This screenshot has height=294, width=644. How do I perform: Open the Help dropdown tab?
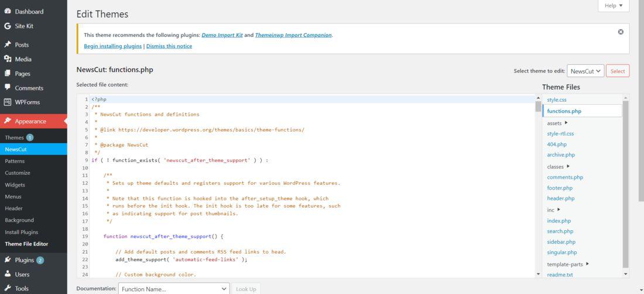[x=614, y=6]
